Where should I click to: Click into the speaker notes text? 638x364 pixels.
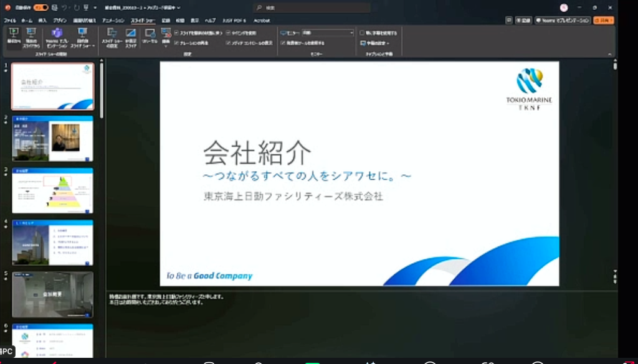(167, 299)
